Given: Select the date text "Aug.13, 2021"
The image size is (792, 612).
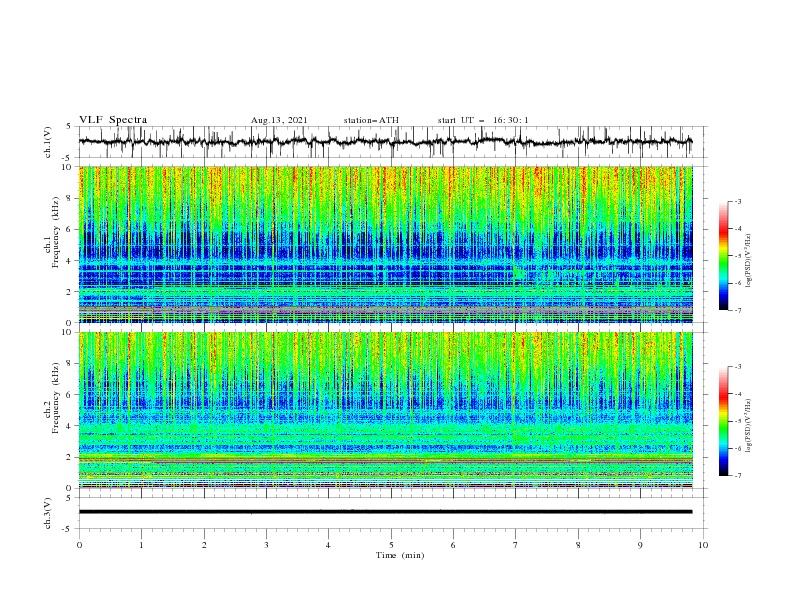Looking at the screenshot, I should (279, 120).
